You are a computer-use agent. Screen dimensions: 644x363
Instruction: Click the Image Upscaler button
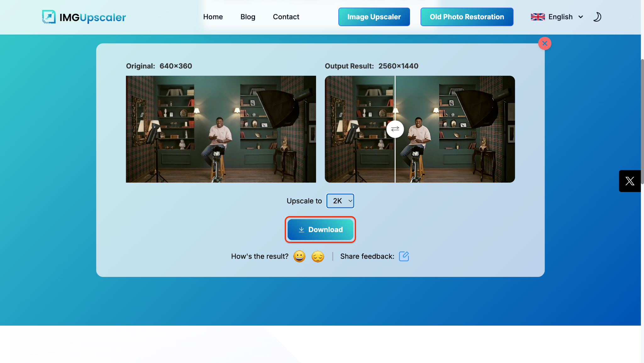tap(374, 17)
